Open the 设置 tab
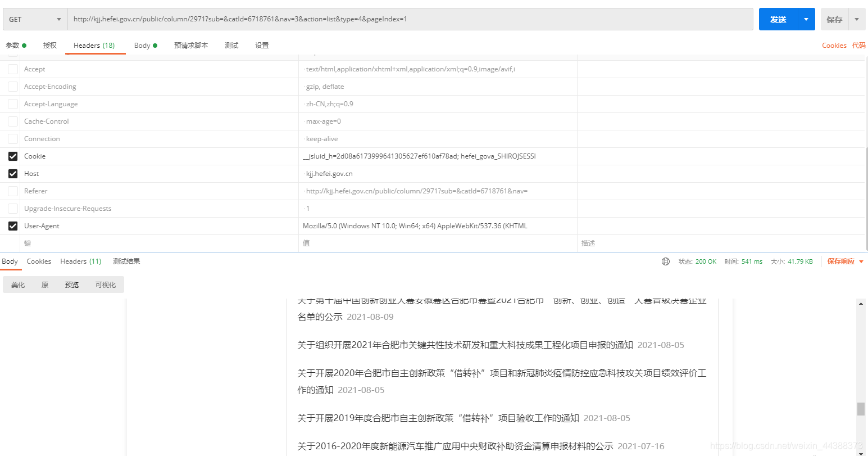Screen dimensions: 868x456 tap(262, 46)
